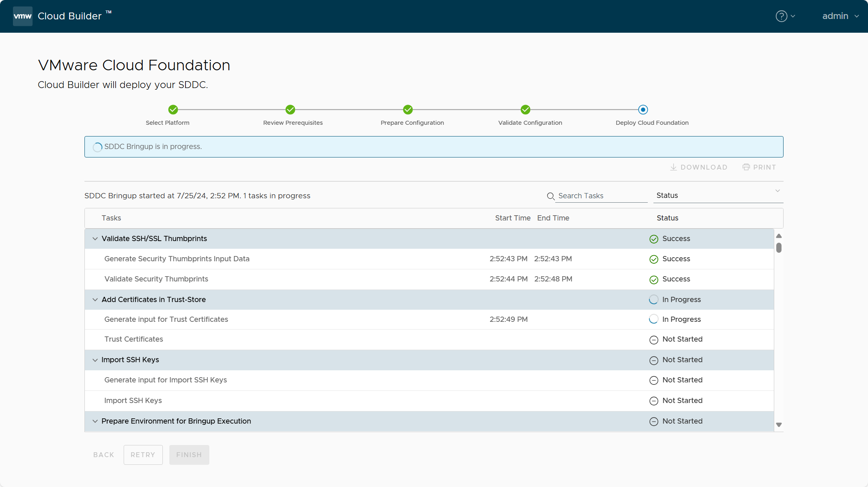Viewport: 868px width, 487px height.
Task: Select 'Generate Security Thumbprints Input Data' task row
Action: coord(429,259)
